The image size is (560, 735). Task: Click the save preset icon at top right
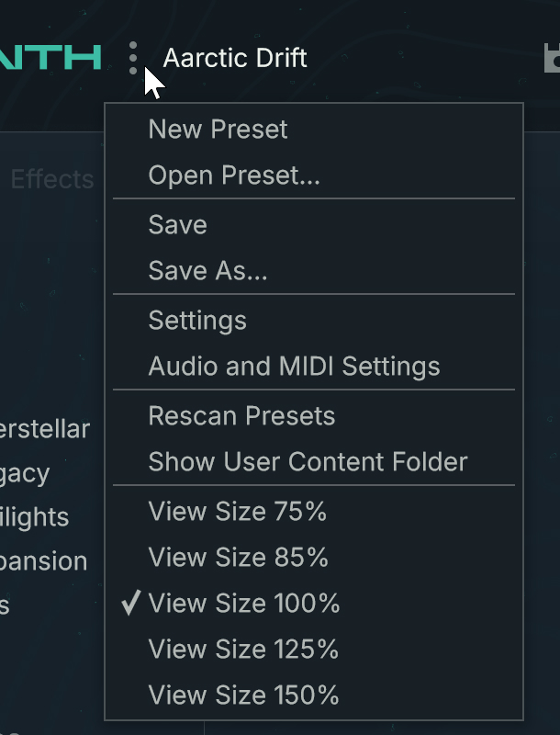(x=553, y=57)
